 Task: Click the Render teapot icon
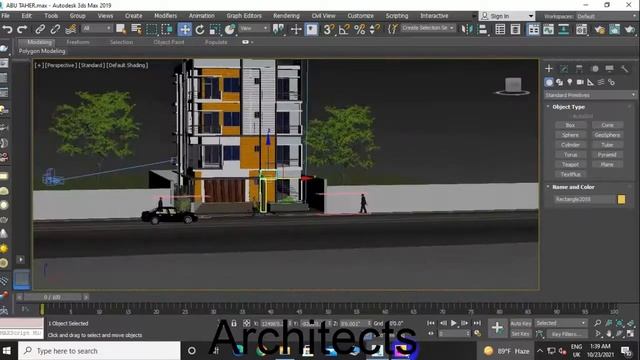[630, 29]
